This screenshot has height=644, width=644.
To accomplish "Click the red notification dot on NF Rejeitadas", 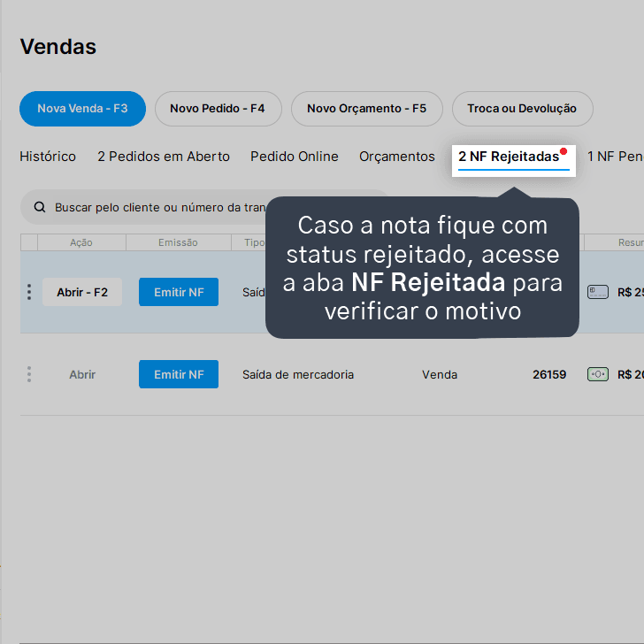I will pyautogui.click(x=563, y=151).
